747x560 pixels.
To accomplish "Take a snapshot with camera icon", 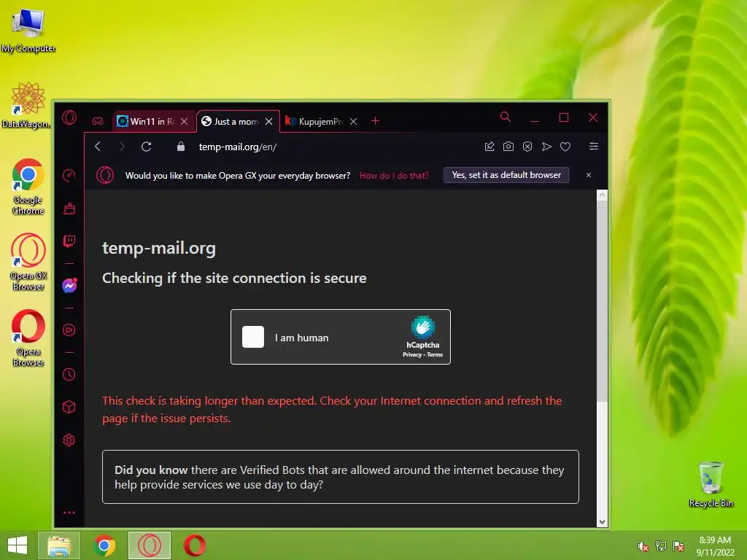I will (x=508, y=146).
